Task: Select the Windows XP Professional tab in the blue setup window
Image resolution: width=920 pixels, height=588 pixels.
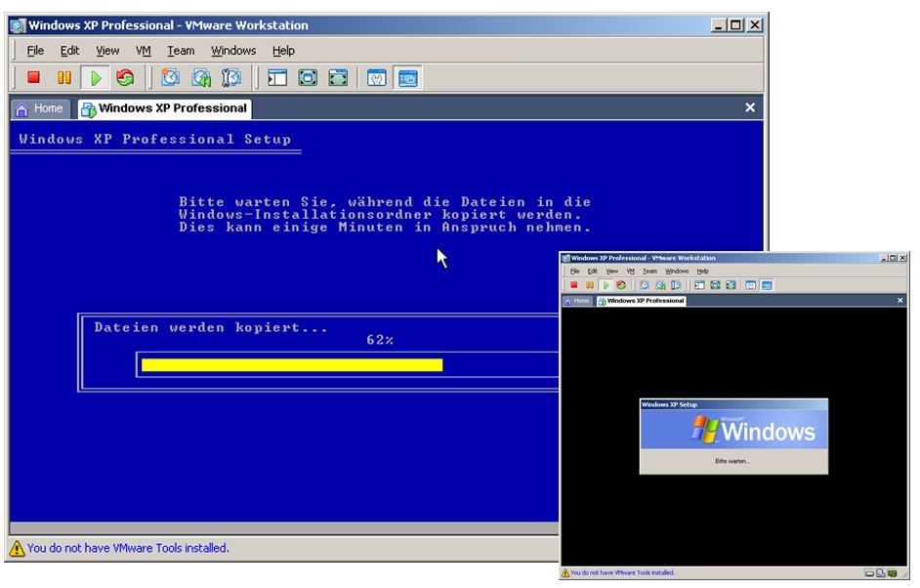Action: point(165,108)
